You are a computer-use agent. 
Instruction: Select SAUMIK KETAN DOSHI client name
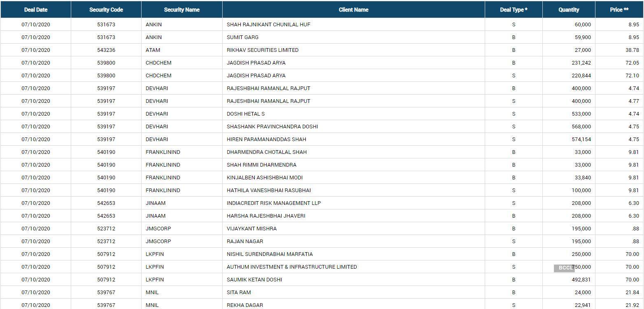[x=254, y=279]
